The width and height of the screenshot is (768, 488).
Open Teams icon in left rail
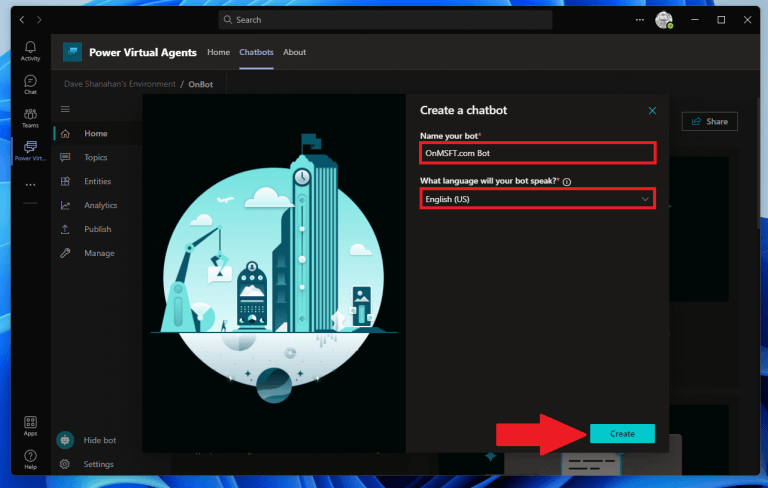30,118
